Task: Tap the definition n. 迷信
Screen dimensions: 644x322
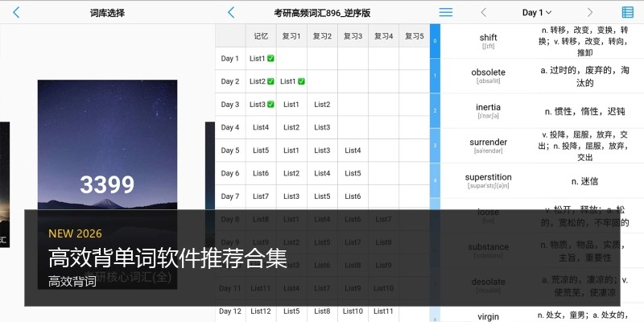Action: pos(584,181)
